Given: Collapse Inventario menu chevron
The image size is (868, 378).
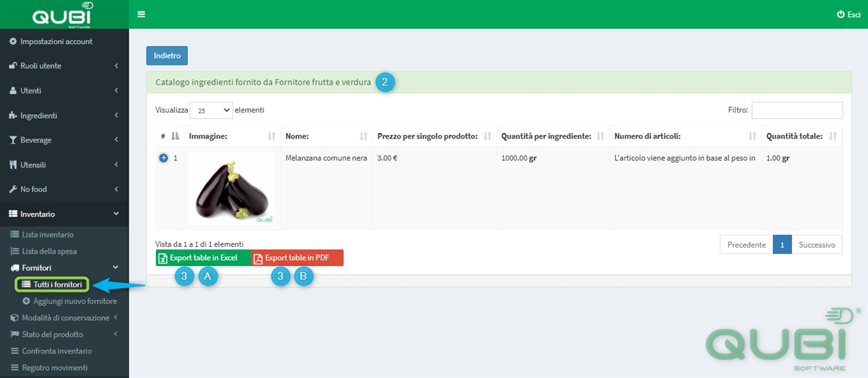Looking at the screenshot, I should tap(116, 214).
